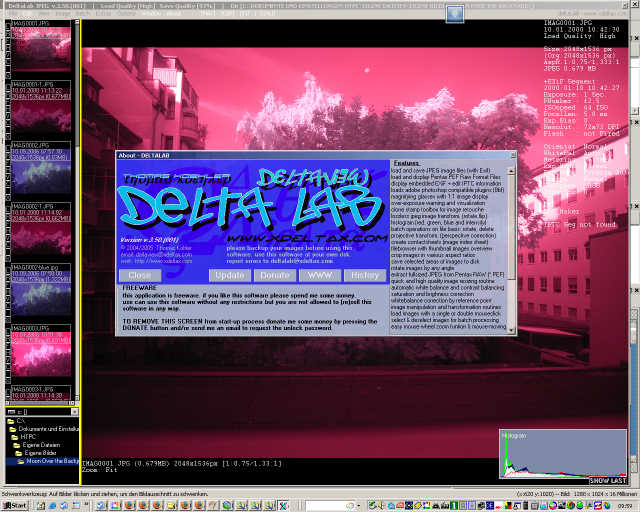
Task: Click the thumbnail panel horizontal scrollbar
Action: (x=42, y=403)
